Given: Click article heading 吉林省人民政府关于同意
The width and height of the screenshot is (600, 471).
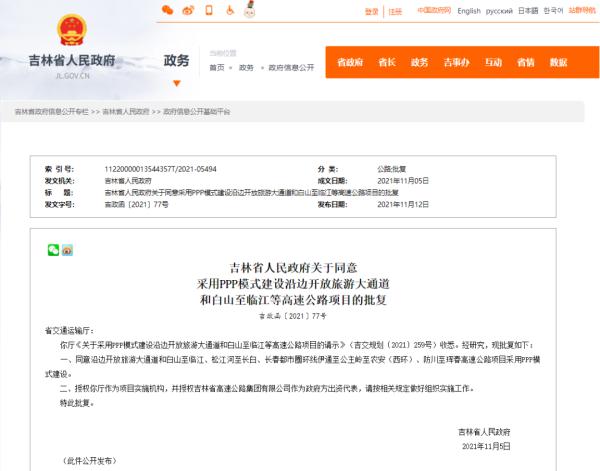Looking at the screenshot, I should tap(293, 268).
